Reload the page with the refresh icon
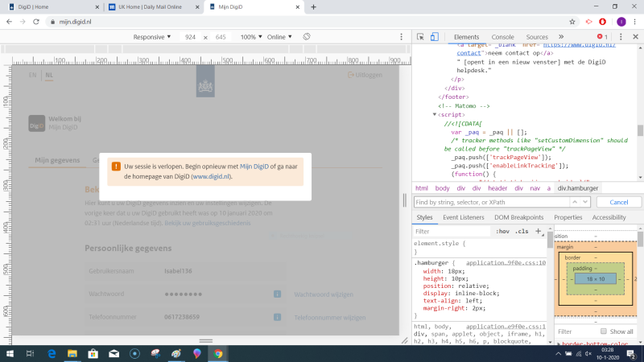The image size is (644, 362). 36,21
